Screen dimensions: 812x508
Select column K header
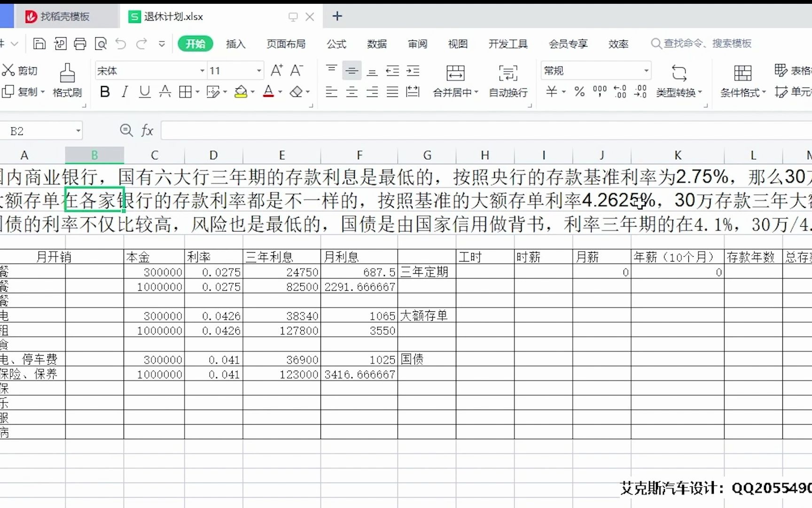pos(677,155)
